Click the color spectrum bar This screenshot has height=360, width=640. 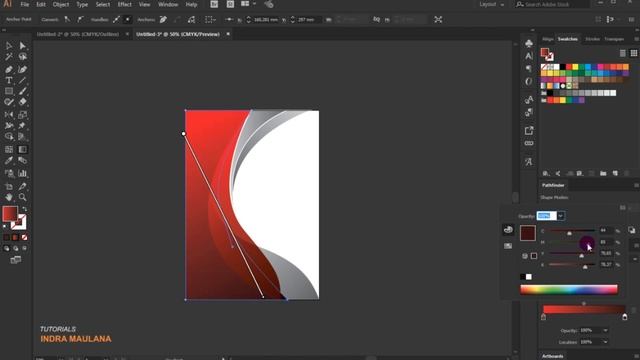click(x=569, y=289)
